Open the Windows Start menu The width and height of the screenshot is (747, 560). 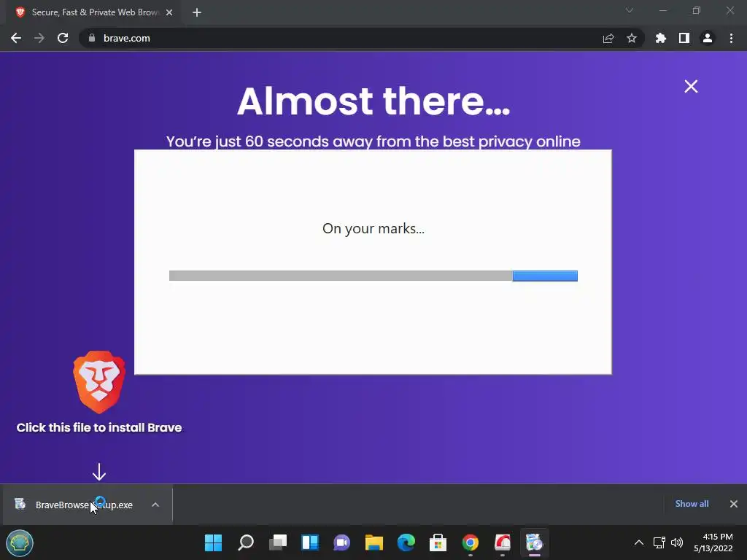pos(213,542)
